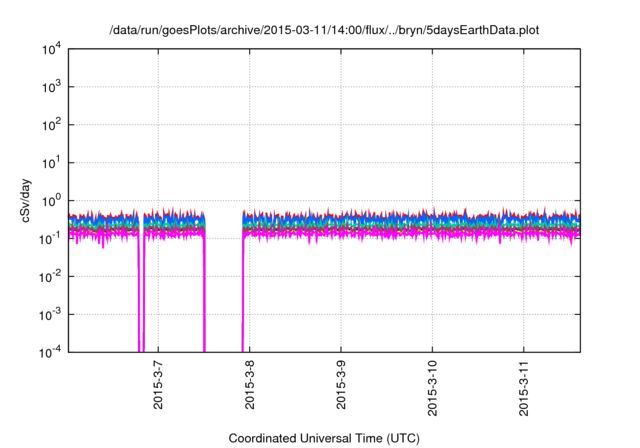Click the y-axis tick label 10^4
640x448 pixels.
pos(51,49)
